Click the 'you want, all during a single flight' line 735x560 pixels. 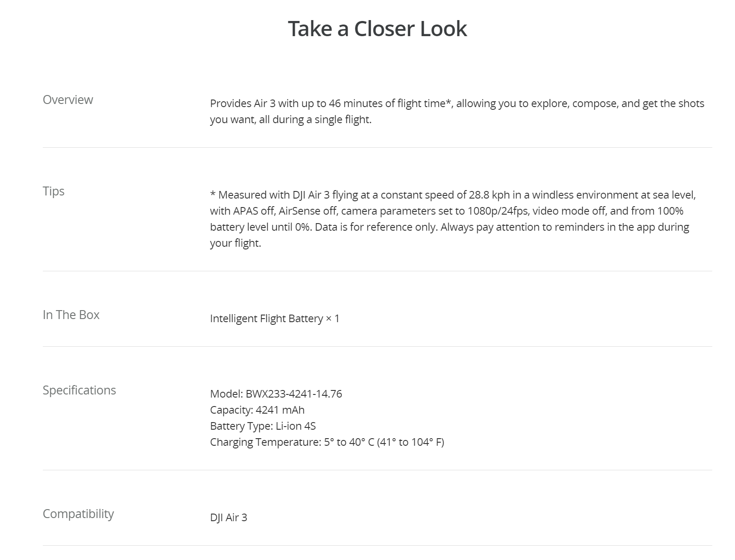coord(291,120)
